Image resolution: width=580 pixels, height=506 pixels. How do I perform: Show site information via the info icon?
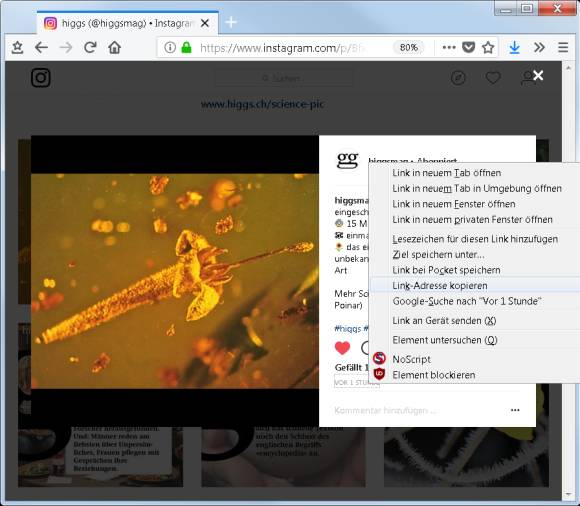click(170, 47)
